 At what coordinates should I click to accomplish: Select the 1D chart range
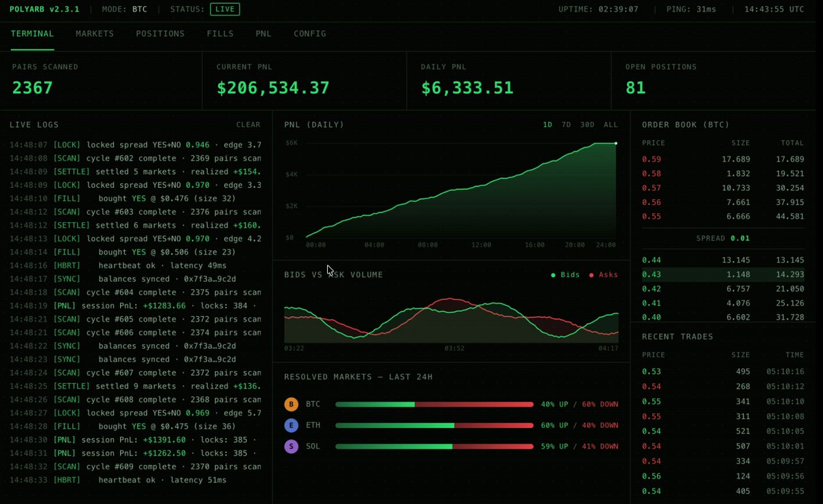tap(547, 125)
